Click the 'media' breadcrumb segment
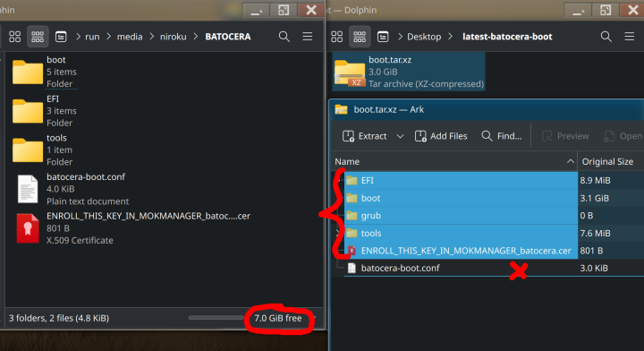644x351 pixels. pos(130,37)
